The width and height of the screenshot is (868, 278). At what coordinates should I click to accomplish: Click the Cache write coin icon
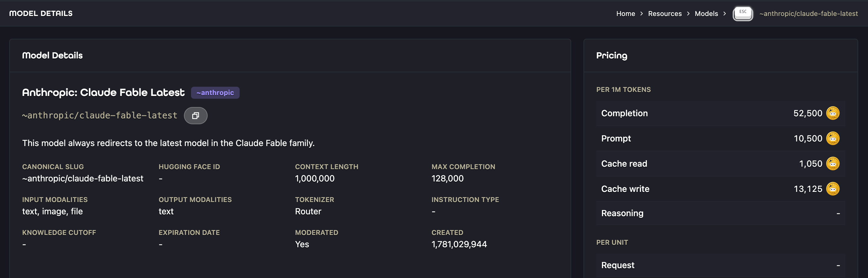[x=833, y=189]
